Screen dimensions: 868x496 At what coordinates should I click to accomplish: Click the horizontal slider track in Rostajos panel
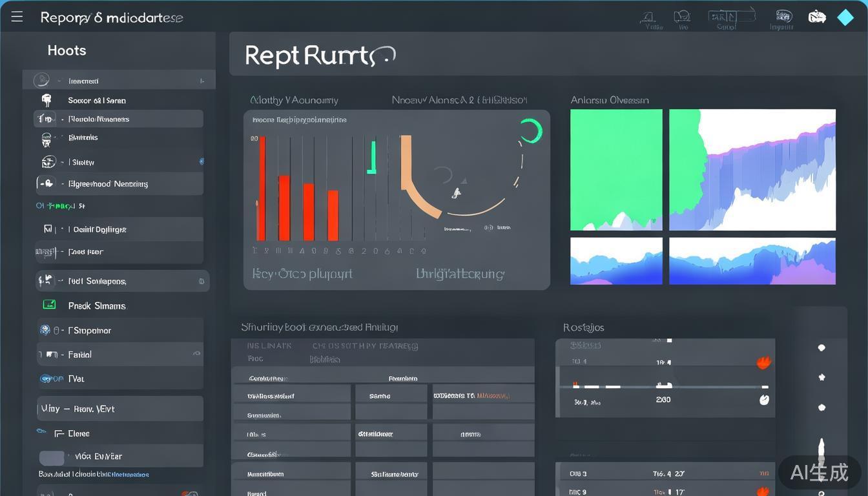click(665, 386)
